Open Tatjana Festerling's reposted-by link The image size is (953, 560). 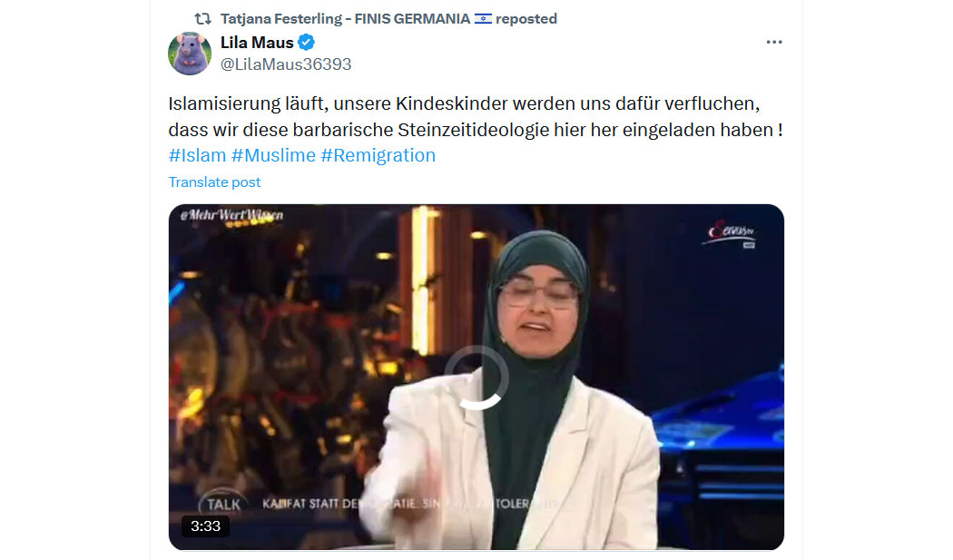pos(388,19)
